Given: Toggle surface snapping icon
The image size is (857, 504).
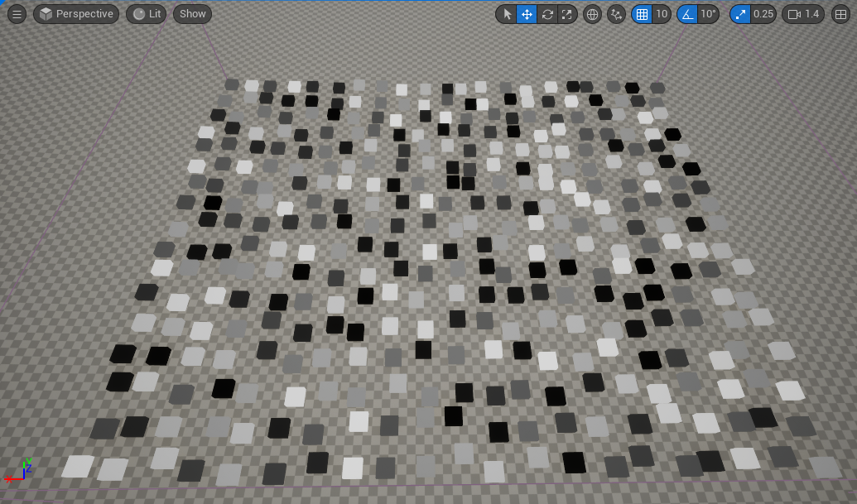Looking at the screenshot, I should pyautogui.click(x=617, y=14).
